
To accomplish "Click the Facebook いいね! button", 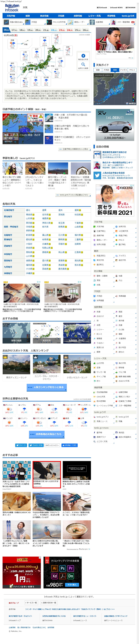I will coord(69,445).
